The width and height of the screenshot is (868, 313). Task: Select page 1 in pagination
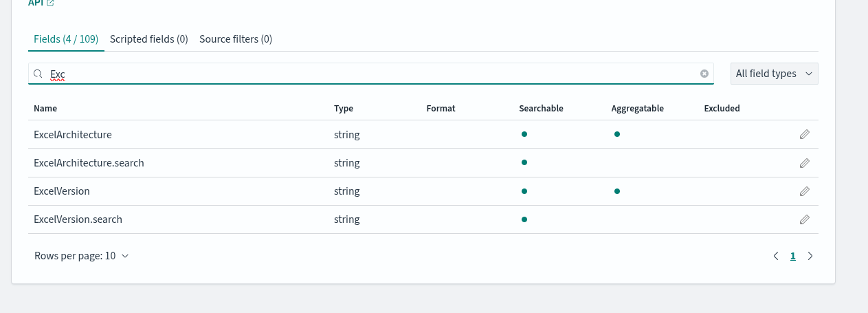pos(793,256)
